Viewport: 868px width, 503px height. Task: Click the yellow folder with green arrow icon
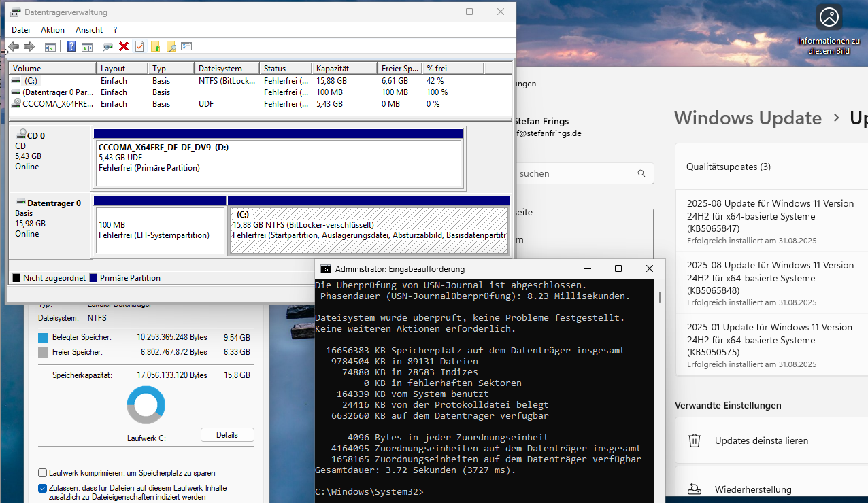[156, 46]
